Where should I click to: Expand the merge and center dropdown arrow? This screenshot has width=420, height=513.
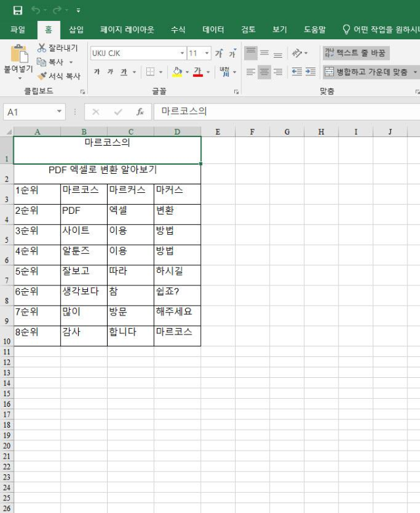[x=415, y=72]
